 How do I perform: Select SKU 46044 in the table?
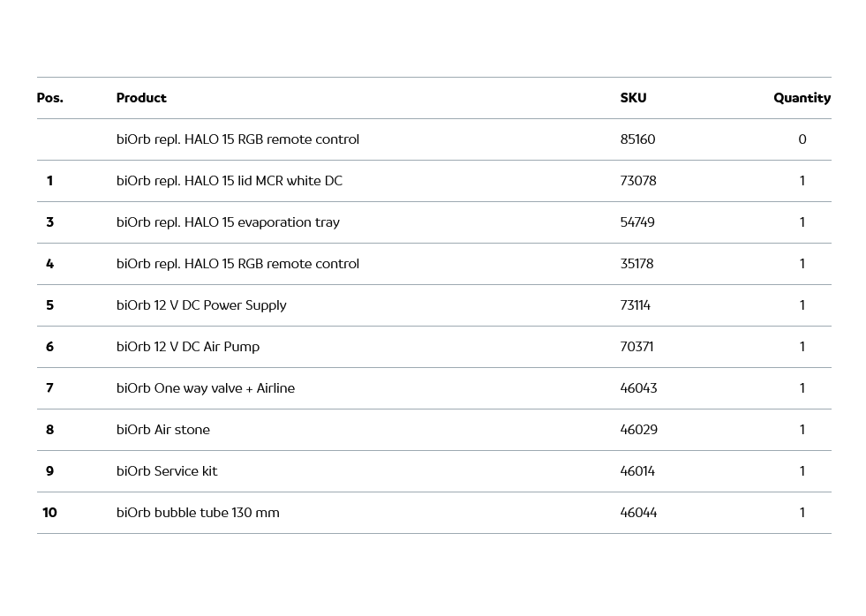(638, 513)
